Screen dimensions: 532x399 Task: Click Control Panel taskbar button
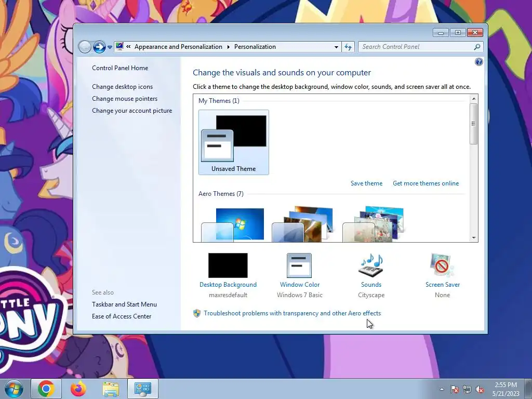(x=143, y=389)
